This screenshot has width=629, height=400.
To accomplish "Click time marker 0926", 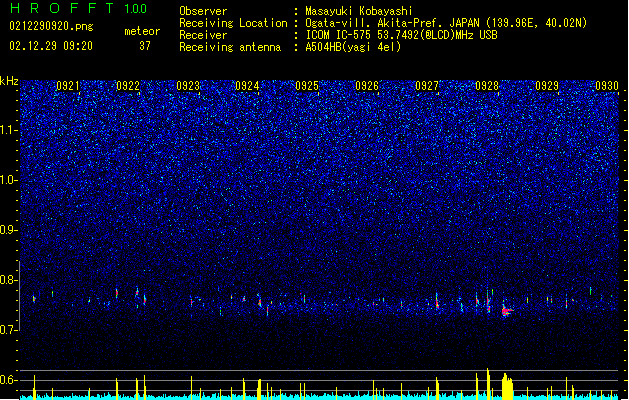I will click(x=367, y=86).
